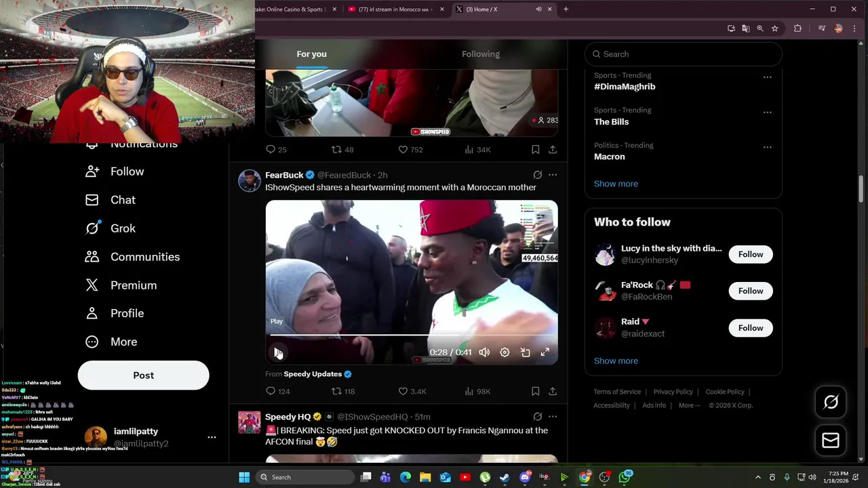Repost FearBuck's post with 118 reposts
Screen dimensions: 868x488
tap(343, 391)
